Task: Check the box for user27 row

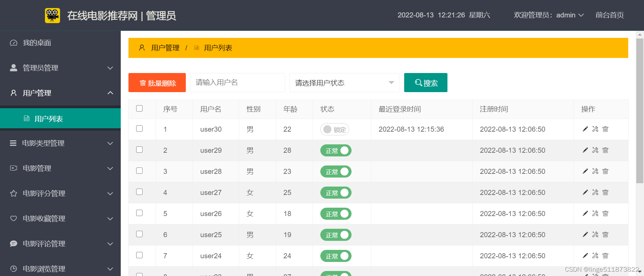Action: point(140,192)
